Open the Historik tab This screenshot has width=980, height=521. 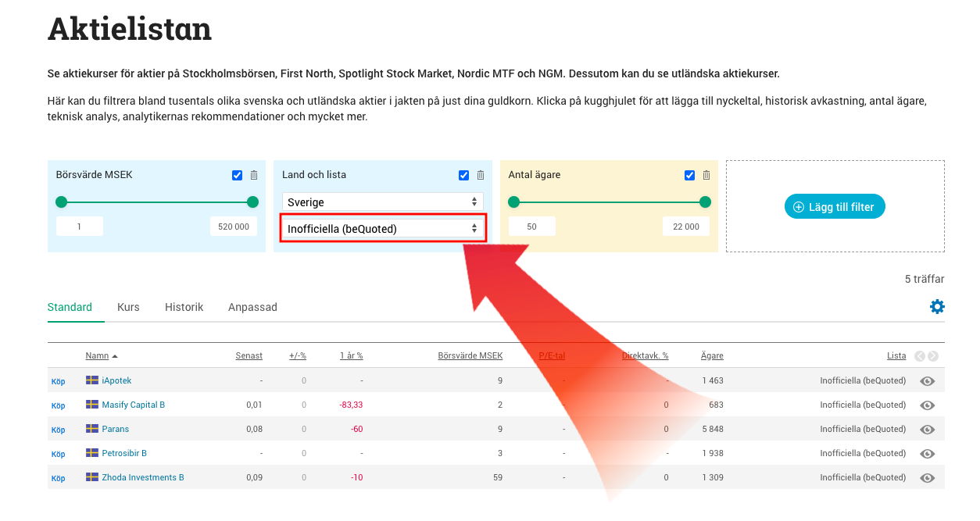(184, 307)
